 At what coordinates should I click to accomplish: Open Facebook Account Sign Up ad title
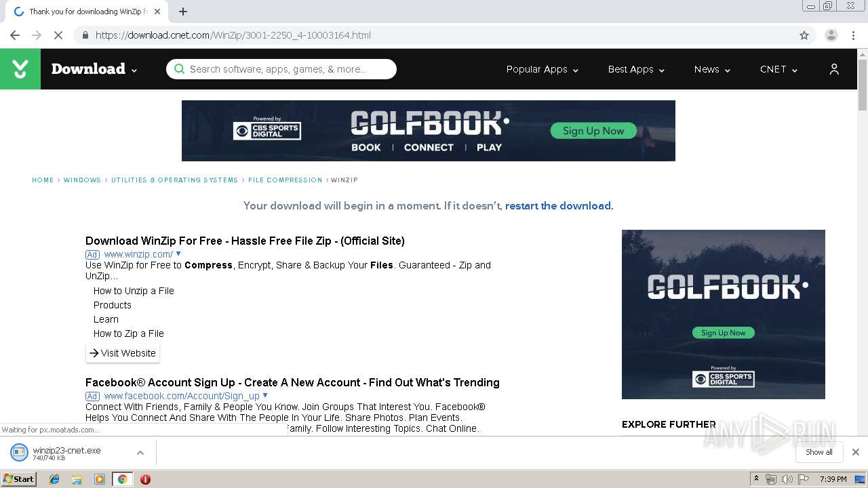pos(292,382)
